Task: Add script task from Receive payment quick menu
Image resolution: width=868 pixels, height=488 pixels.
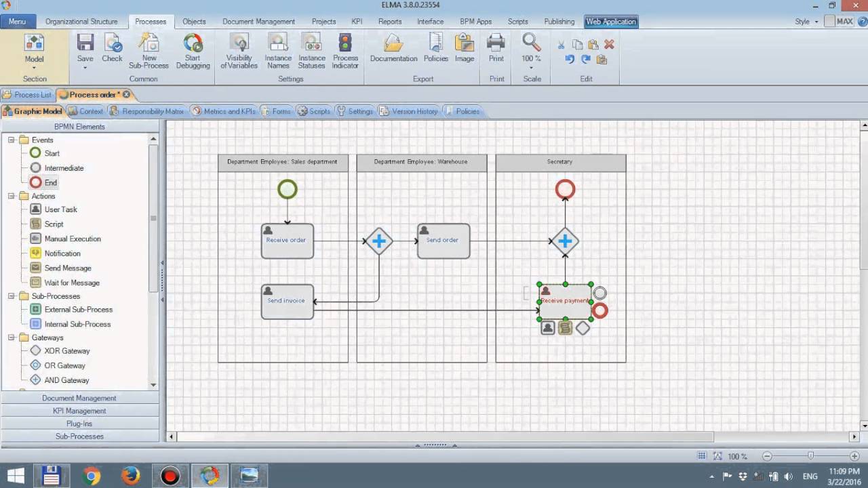Action: [565, 328]
